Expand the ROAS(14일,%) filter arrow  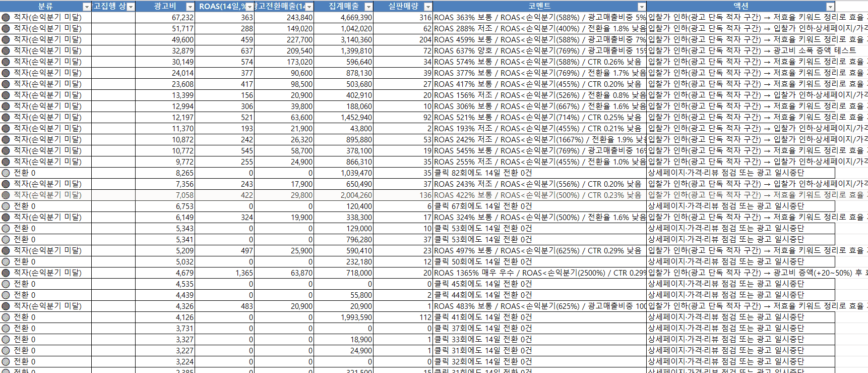pos(249,7)
